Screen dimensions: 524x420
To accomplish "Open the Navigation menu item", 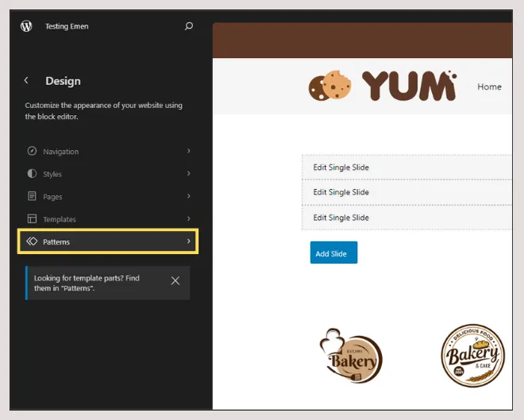I will (x=108, y=152).
